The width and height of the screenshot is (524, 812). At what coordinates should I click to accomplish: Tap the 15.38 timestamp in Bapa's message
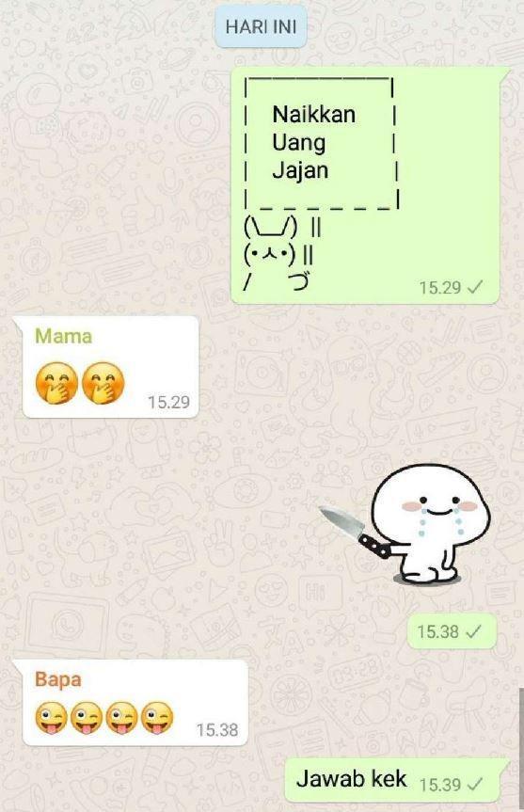click(217, 729)
